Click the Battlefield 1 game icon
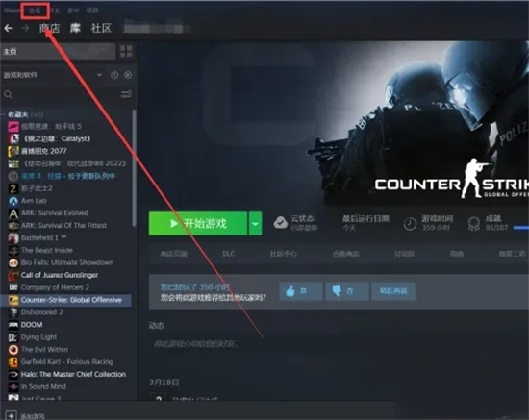This screenshot has height=420, width=529. coord(13,238)
